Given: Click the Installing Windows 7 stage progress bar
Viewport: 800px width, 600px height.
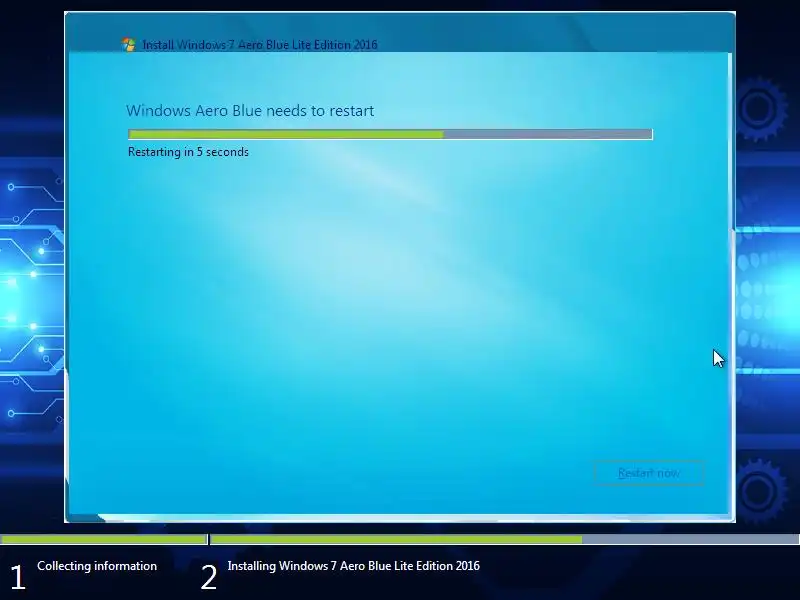Looking at the screenshot, I should (x=505, y=539).
